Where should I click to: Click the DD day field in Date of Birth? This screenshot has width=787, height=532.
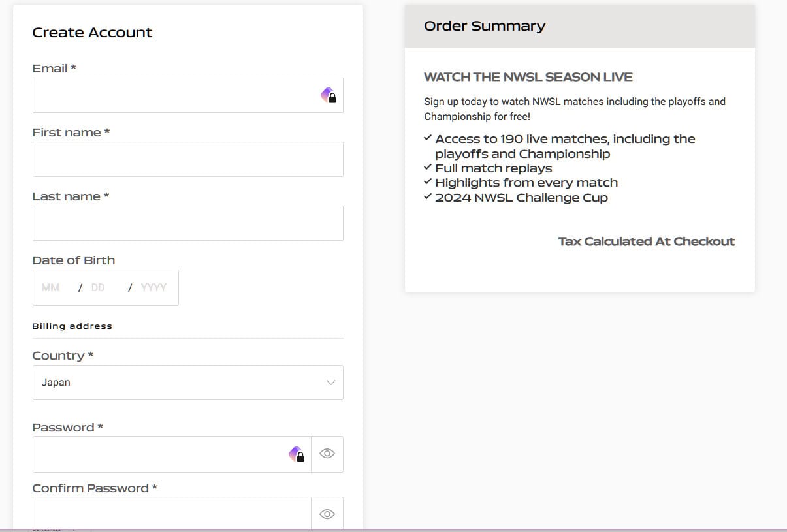coord(98,287)
